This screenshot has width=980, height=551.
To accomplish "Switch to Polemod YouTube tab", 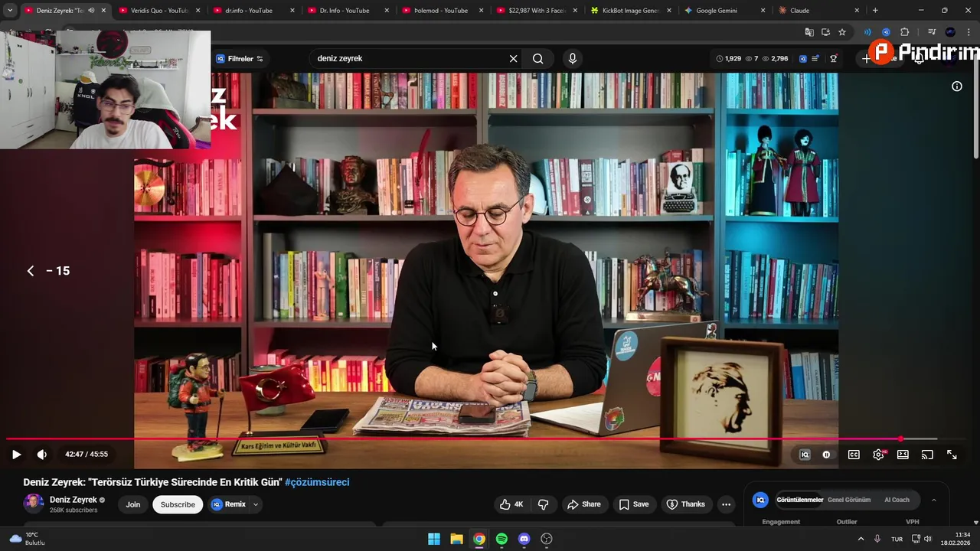I will pyautogui.click(x=440, y=11).
